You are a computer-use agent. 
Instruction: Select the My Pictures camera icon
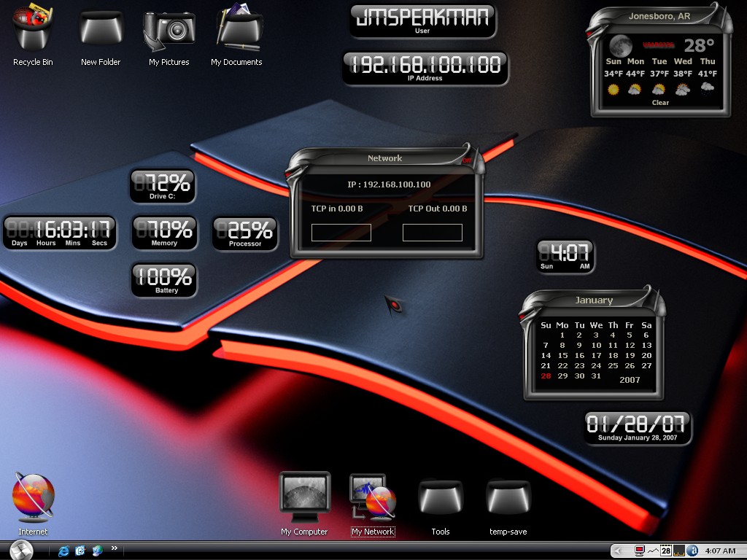169,29
